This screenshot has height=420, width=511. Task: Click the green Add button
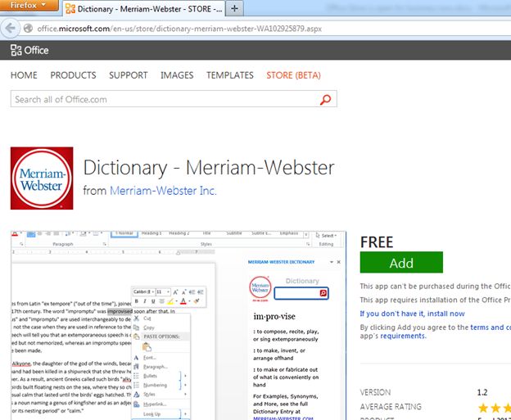tap(401, 263)
